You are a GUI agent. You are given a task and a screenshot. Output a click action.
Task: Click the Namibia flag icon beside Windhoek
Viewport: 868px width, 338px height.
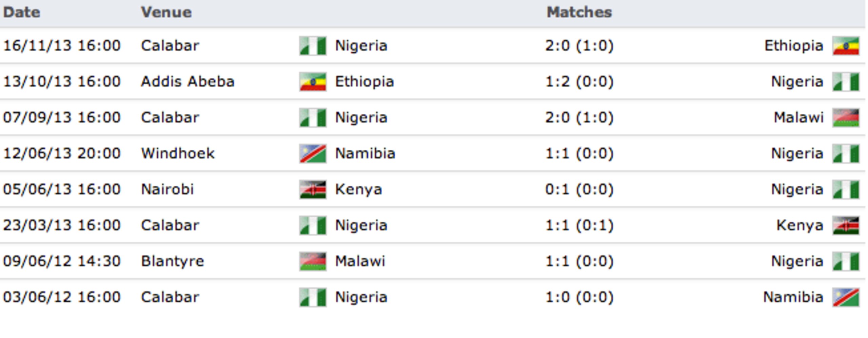pos(313,154)
